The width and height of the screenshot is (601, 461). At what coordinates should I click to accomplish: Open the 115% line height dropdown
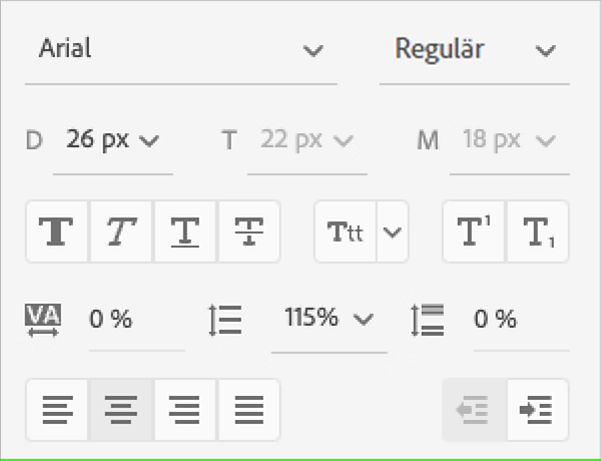328,319
